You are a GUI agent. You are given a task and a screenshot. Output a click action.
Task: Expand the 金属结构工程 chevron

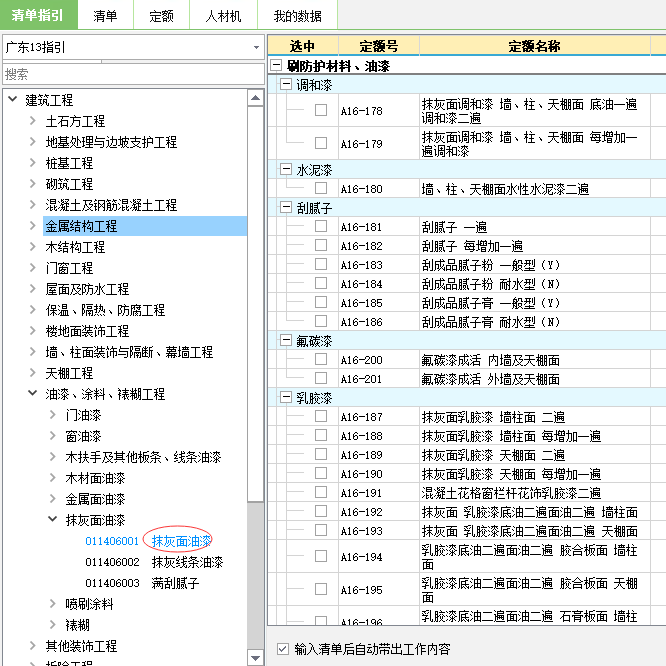point(33,226)
